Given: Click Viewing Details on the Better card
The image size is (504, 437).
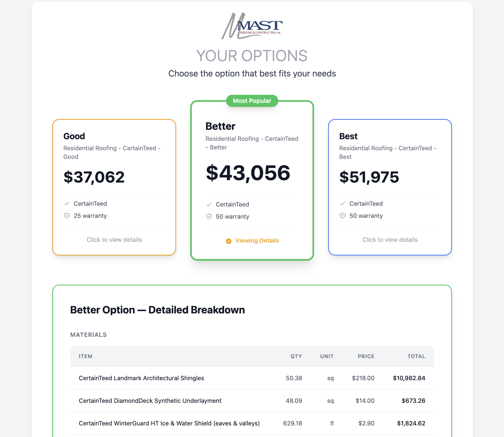Looking at the screenshot, I should (257, 240).
